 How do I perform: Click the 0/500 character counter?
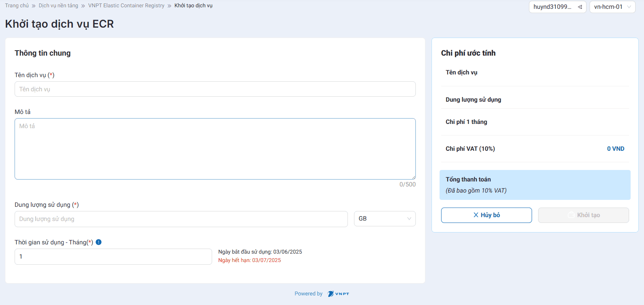407,185
